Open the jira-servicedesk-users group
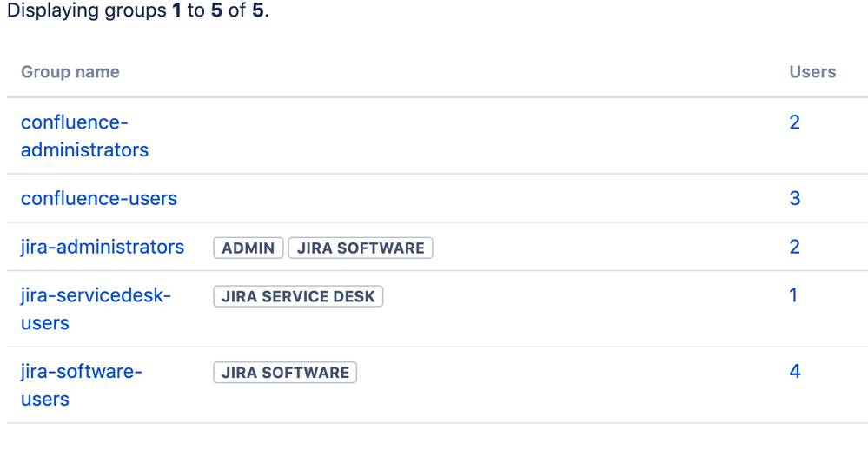868x450 pixels. 96,309
